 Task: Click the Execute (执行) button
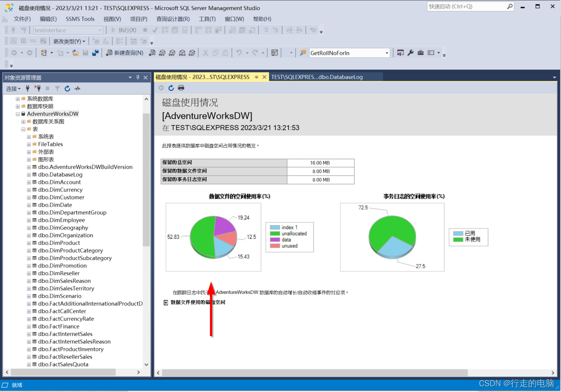[x=123, y=30]
